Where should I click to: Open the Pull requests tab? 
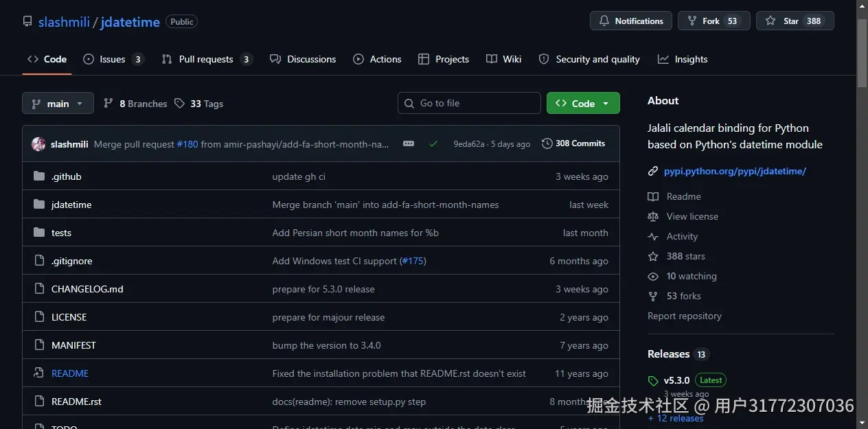click(x=207, y=59)
